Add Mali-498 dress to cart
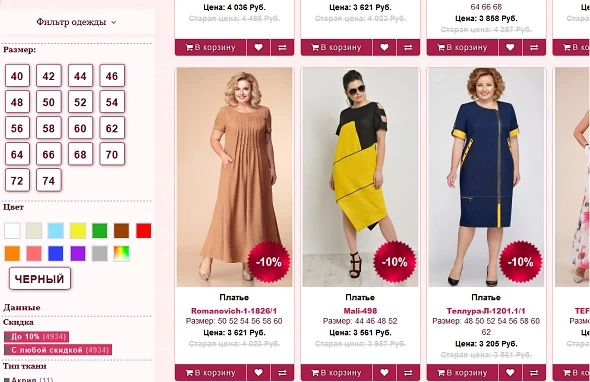Viewport: 590px width, 382px height. 336,372
